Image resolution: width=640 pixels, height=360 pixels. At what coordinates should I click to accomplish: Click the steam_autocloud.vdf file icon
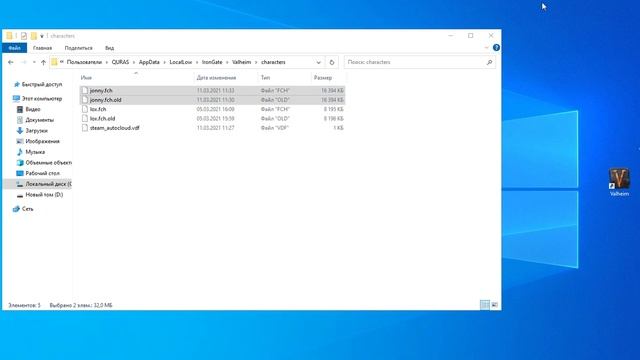[85, 128]
